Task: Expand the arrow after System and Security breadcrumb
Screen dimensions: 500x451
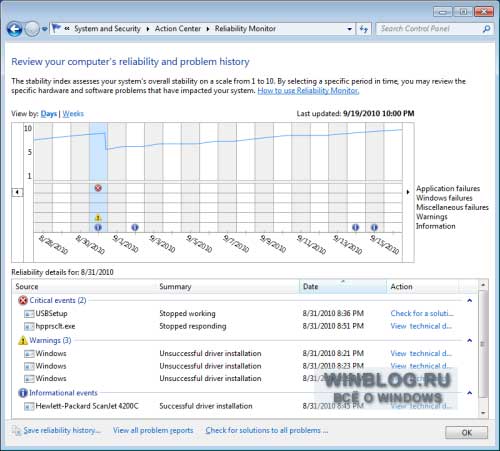Action: point(148,29)
